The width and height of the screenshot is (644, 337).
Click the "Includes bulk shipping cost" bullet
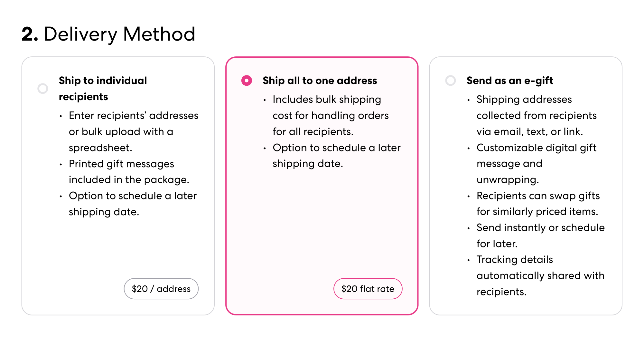[330, 115]
